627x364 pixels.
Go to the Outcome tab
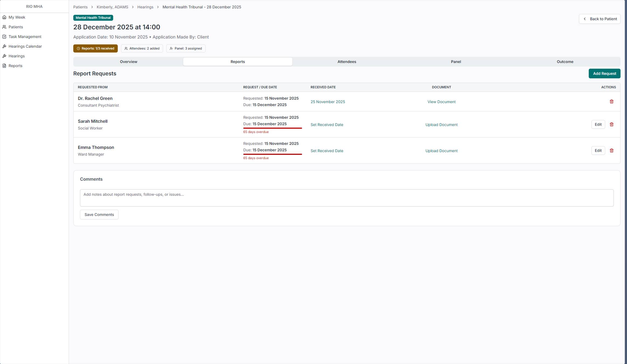click(x=565, y=62)
